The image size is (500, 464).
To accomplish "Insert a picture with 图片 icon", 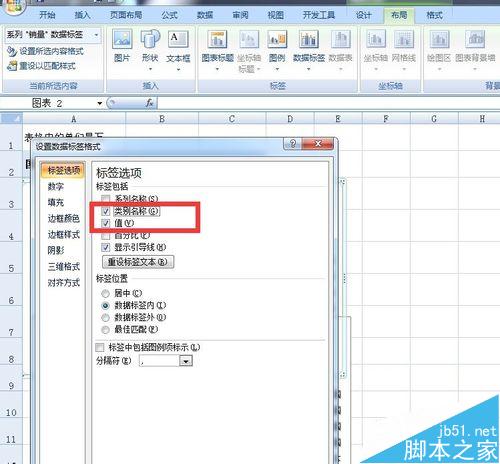I will point(122,47).
